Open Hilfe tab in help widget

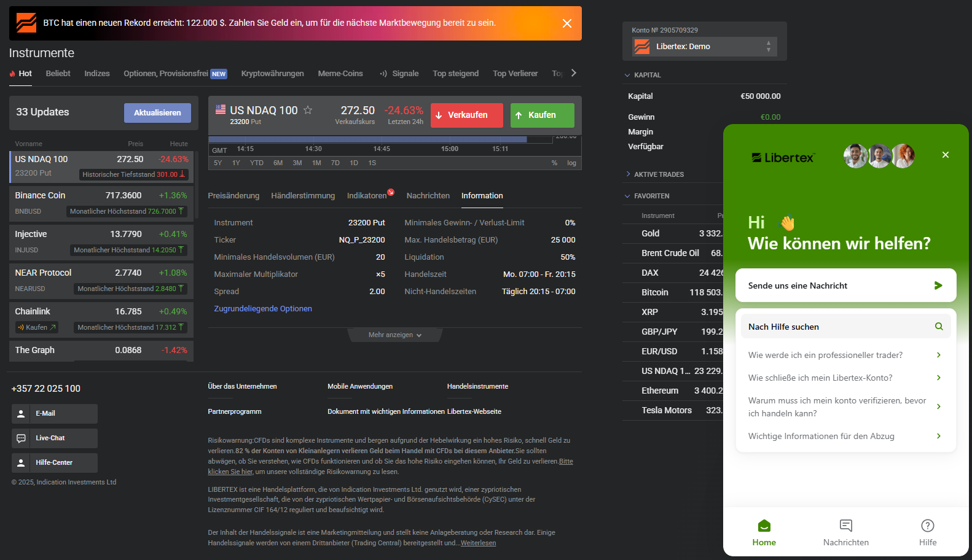[x=928, y=532]
